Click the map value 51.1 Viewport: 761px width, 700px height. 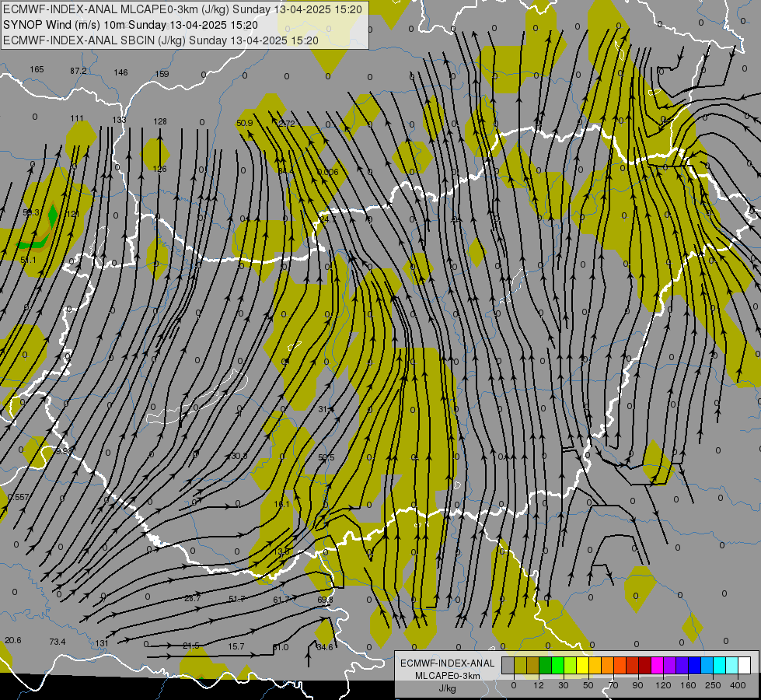(28, 261)
